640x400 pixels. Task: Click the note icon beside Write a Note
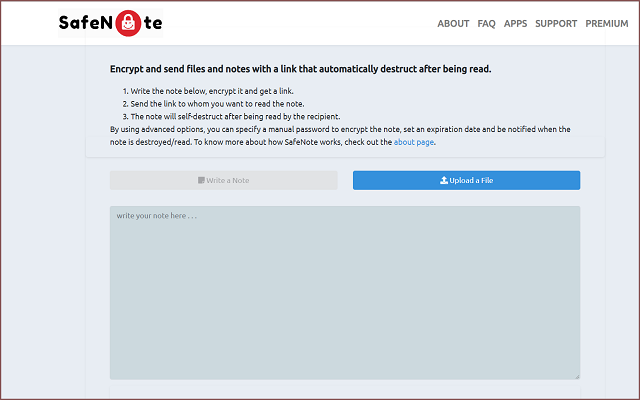(202, 181)
